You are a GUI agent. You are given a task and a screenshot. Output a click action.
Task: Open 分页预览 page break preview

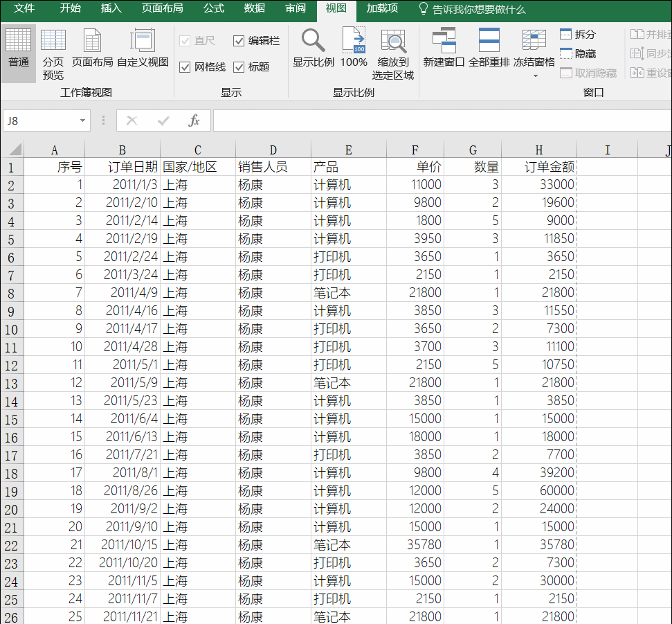click(x=53, y=53)
